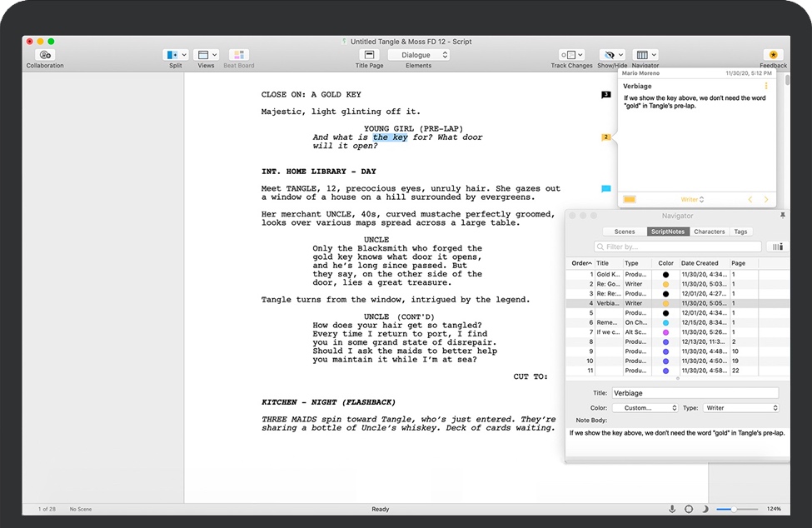
Task: Change the note Type from Writer
Action: [x=740, y=407]
